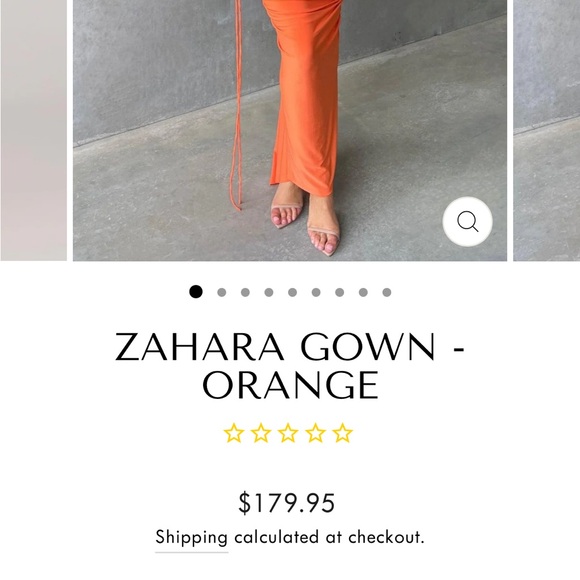The image size is (580, 580).
Task: Jump to the fifth carousel image dot
Action: coord(293,293)
